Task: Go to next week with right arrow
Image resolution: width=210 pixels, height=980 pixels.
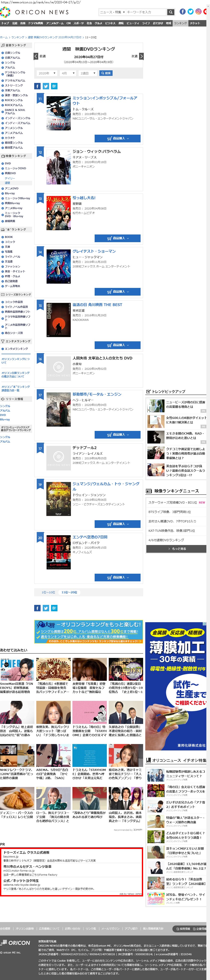Action: pyautogui.click(x=141, y=56)
